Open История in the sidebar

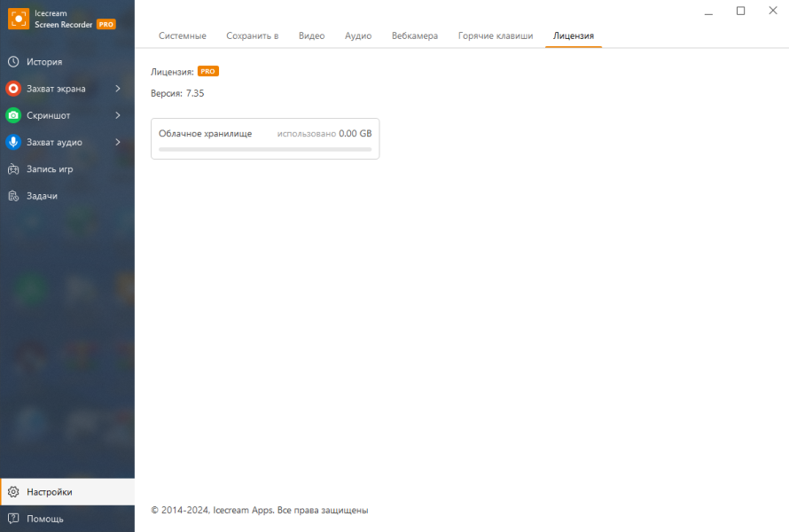coord(67,62)
